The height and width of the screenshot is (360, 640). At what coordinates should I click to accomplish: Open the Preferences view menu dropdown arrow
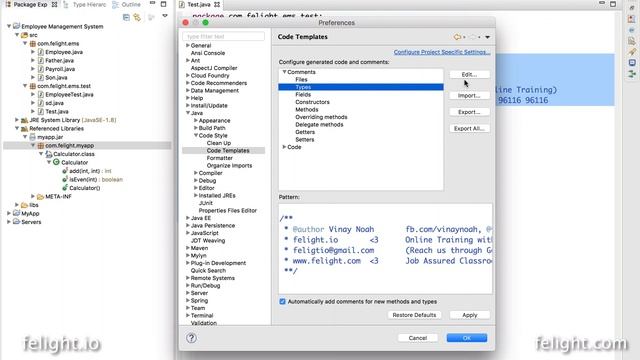point(487,37)
